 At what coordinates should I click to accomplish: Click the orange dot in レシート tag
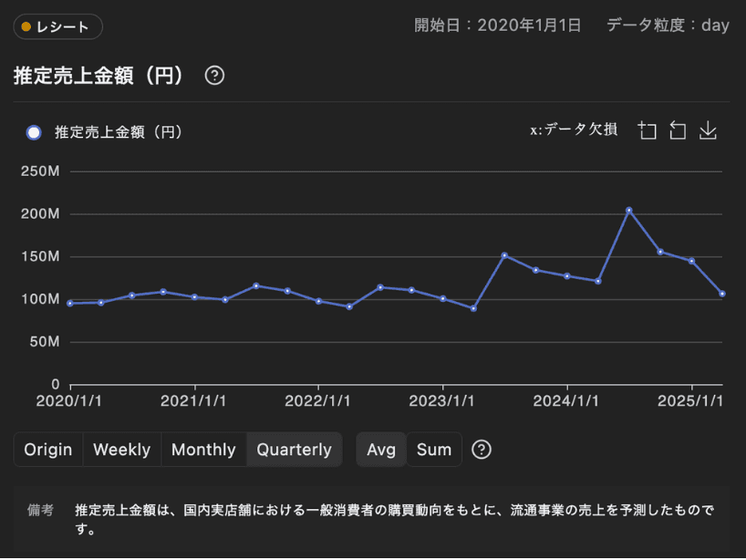click(x=26, y=26)
